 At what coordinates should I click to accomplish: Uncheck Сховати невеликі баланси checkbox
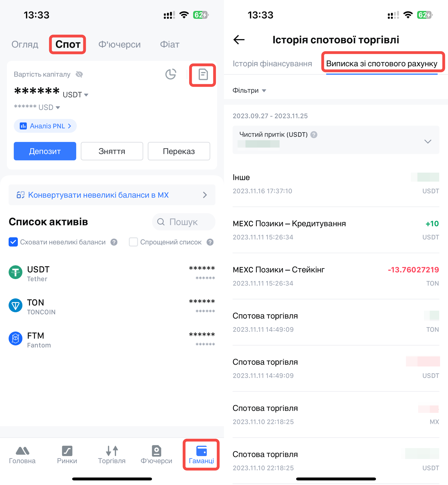click(x=13, y=242)
